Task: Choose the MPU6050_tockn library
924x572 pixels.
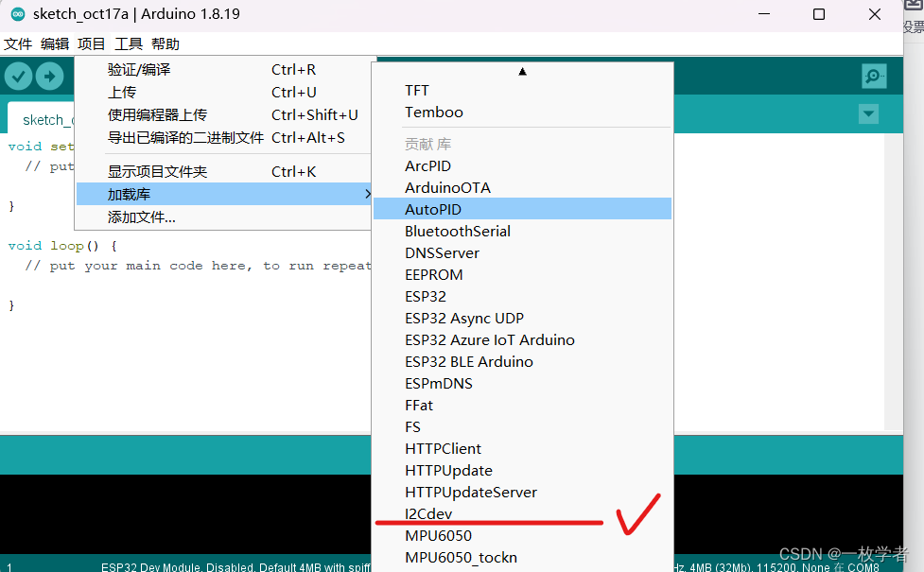Action: pos(522,558)
